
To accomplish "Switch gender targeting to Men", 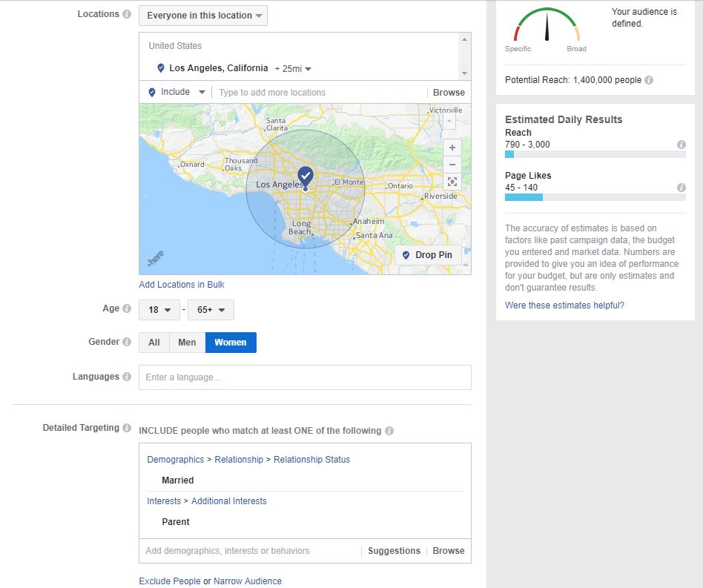I will tap(187, 342).
